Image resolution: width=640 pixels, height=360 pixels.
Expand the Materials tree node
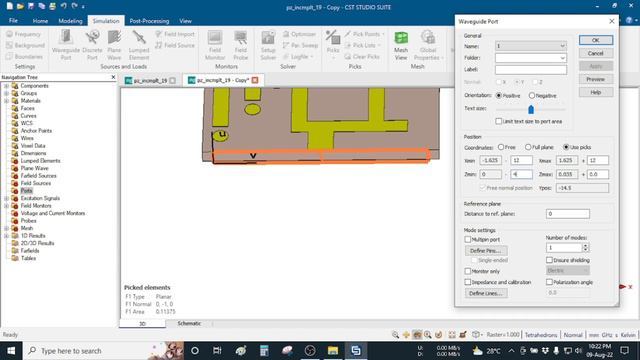click(7, 101)
